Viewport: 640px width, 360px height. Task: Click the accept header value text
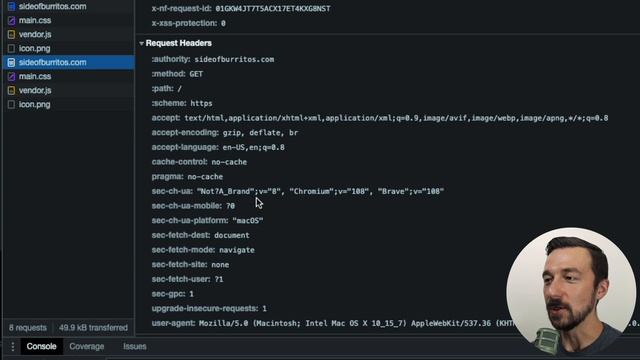tap(396, 118)
